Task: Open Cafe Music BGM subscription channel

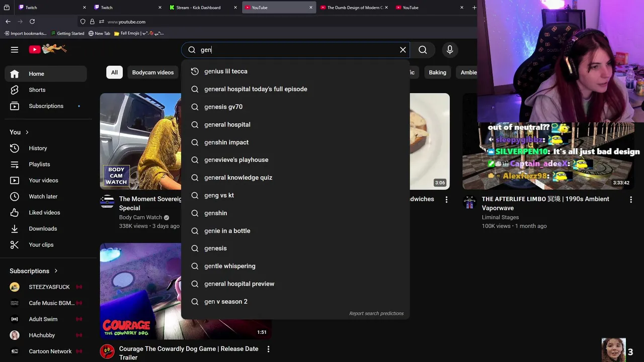Action: coord(46,303)
